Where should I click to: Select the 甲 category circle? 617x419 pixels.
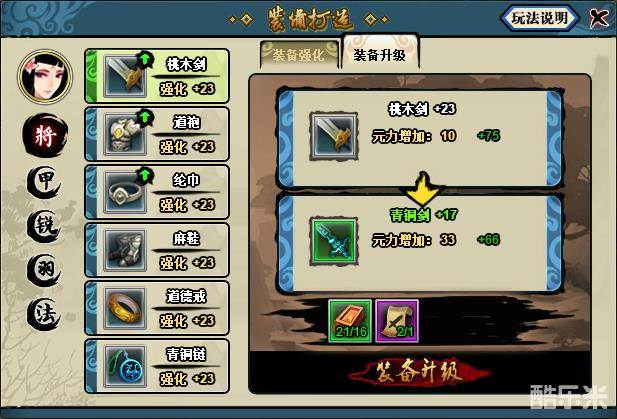pos(45,182)
